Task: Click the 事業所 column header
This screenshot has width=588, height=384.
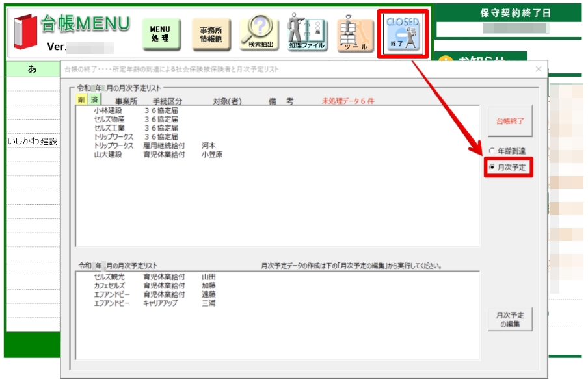Action: click(x=126, y=101)
